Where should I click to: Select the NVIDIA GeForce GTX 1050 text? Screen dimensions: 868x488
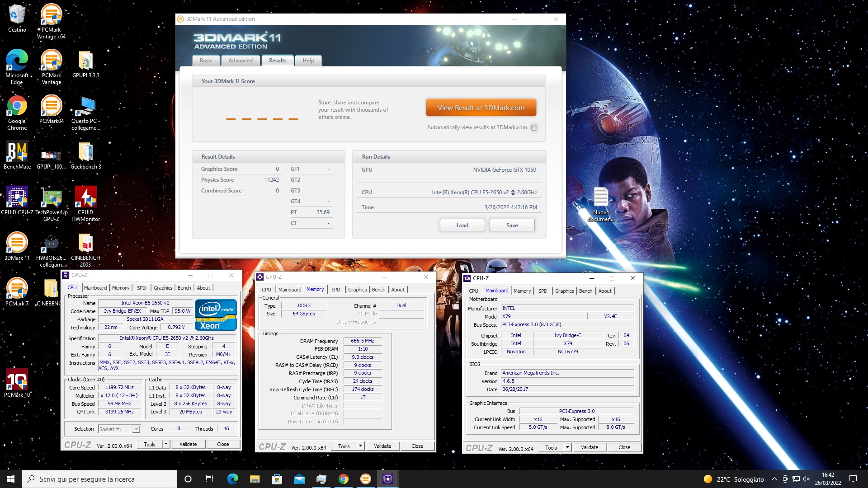pos(505,170)
